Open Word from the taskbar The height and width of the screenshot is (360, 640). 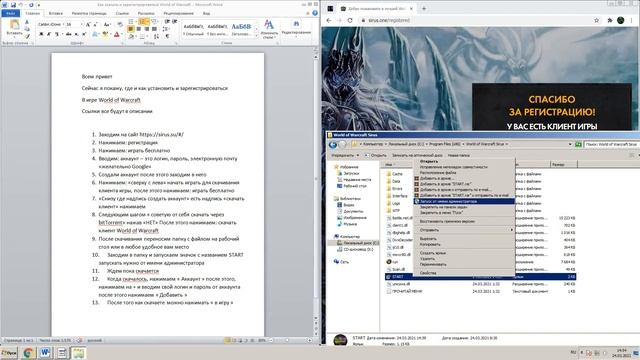(45, 353)
